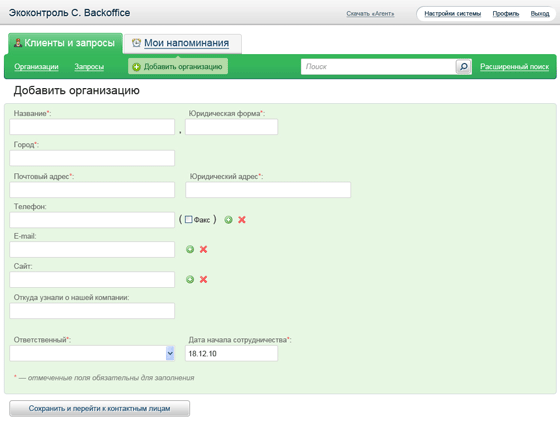This screenshot has width=560, height=426.
Task: Open the Организации link
Action: coord(36,67)
